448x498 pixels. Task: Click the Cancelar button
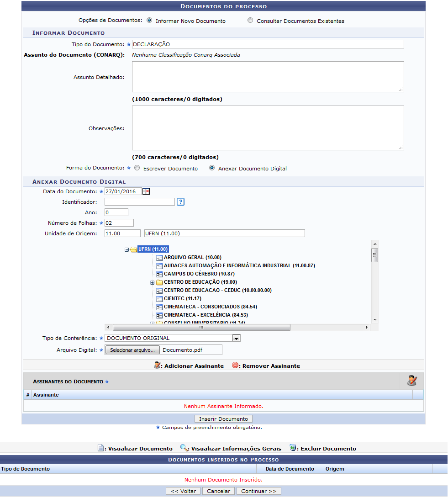click(218, 491)
